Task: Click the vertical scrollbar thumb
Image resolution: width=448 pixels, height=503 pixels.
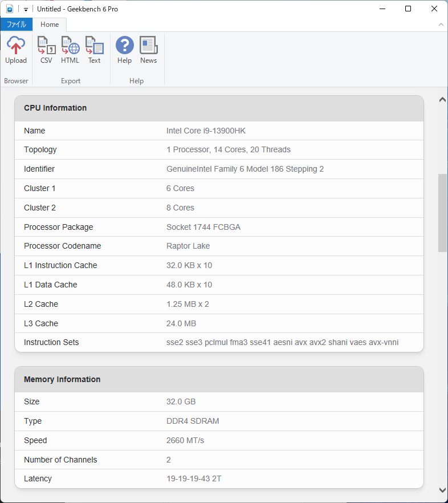Action: 442,213
